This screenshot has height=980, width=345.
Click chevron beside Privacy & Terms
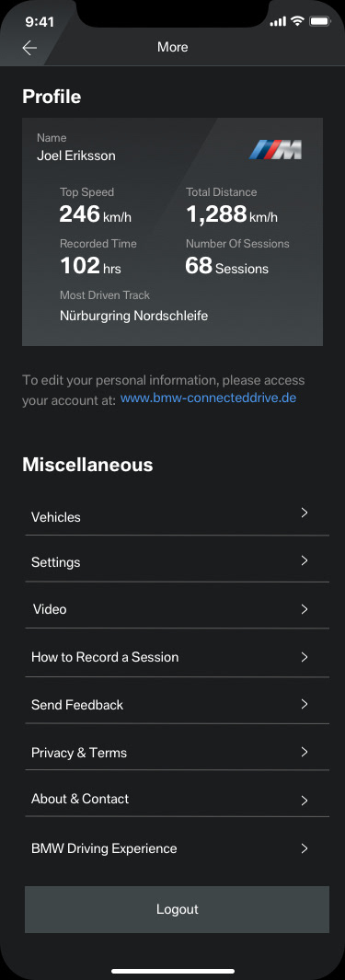pos(305,752)
